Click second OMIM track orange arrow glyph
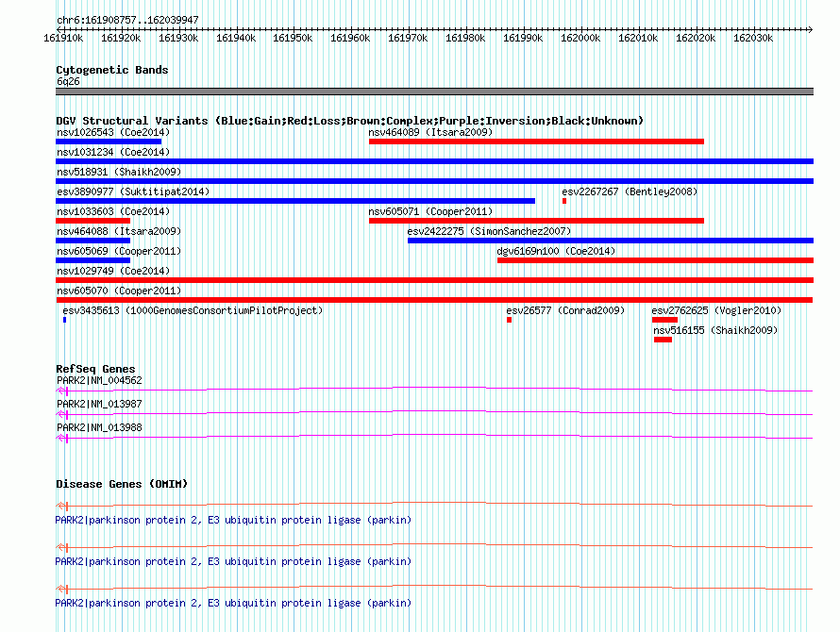The width and height of the screenshot is (840, 632). click(x=62, y=547)
